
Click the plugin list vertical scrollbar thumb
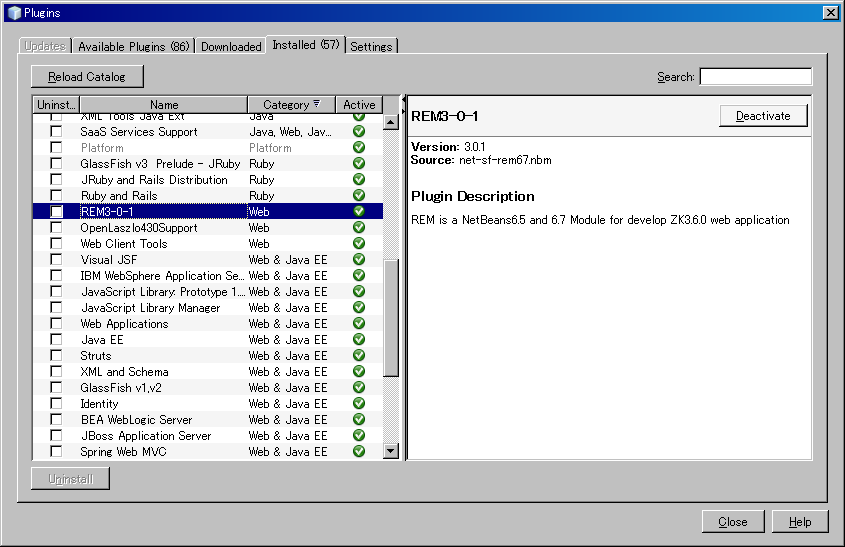391,317
